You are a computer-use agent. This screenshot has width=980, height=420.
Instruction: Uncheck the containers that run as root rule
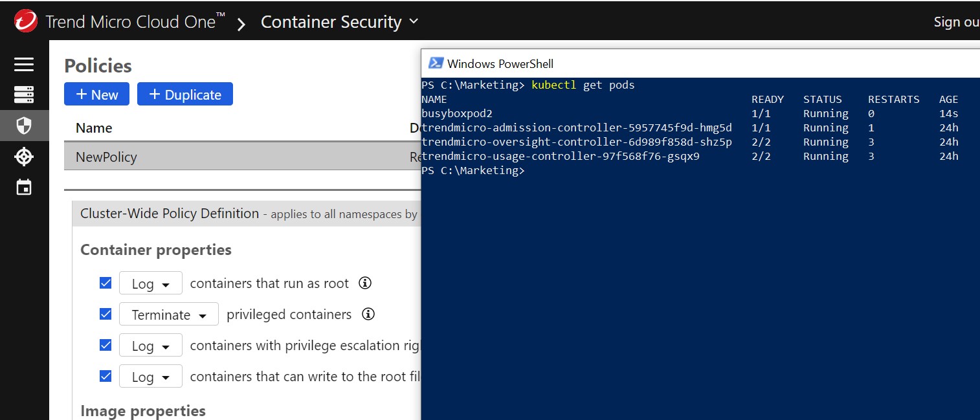pos(106,283)
